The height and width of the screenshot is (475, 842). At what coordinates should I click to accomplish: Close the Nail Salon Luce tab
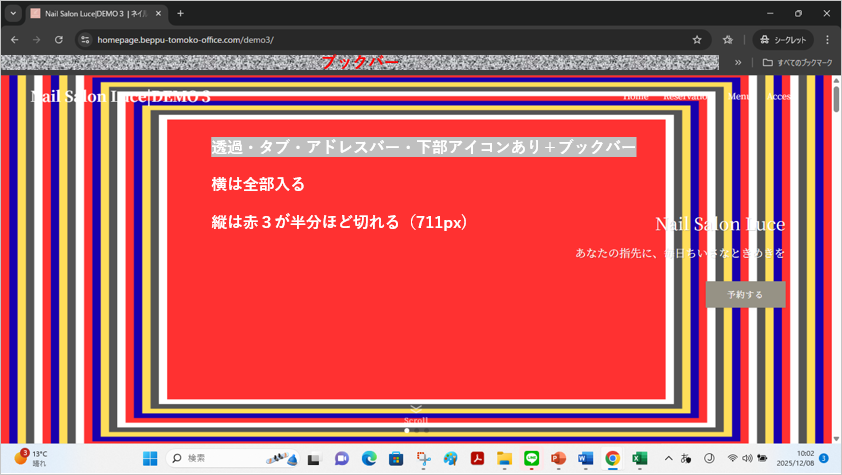[158, 13]
